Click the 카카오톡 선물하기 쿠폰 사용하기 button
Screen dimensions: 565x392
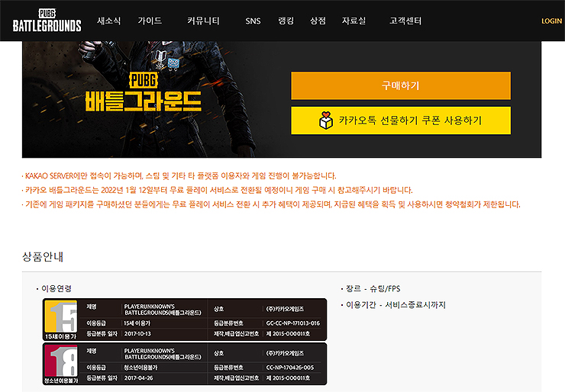(401, 120)
